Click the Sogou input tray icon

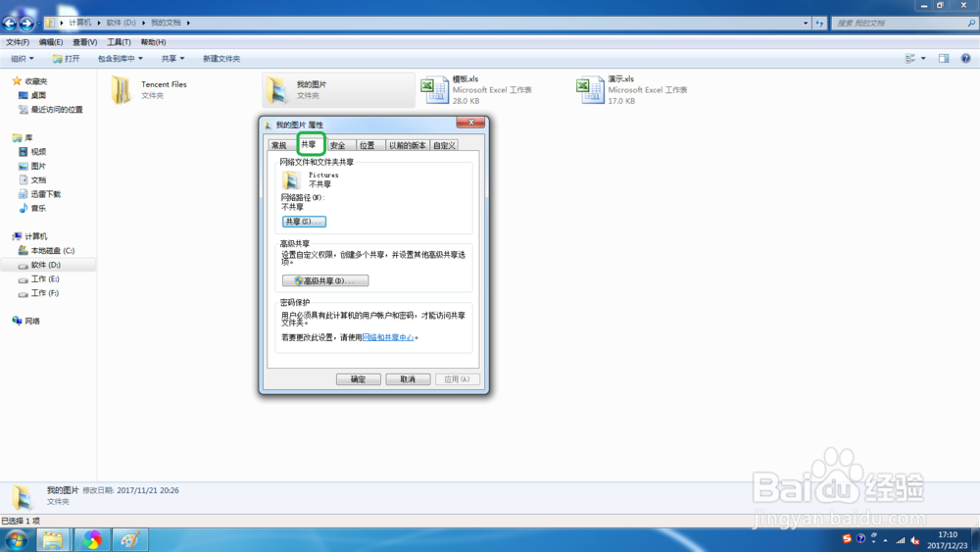point(847,539)
